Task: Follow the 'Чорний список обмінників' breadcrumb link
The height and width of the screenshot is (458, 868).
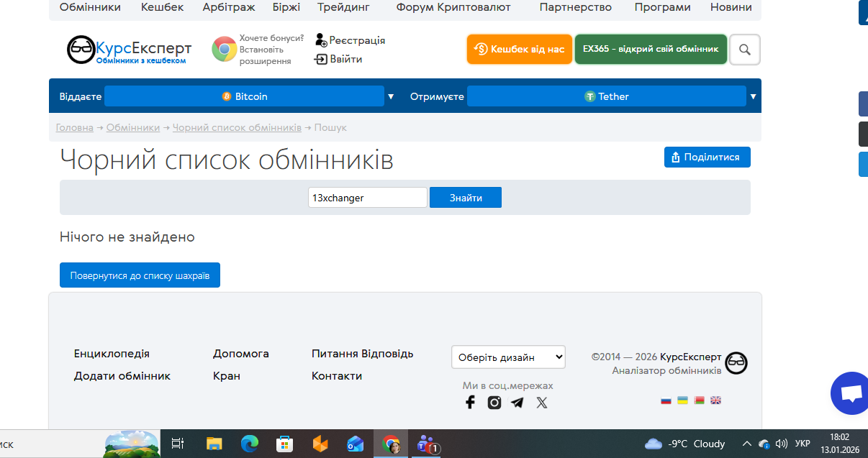Action: (237, 127)
